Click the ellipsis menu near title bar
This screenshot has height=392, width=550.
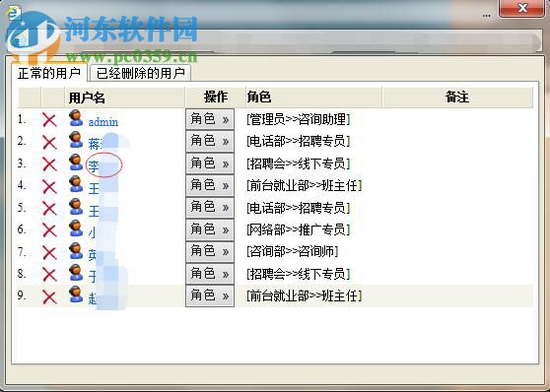(487, 16)
